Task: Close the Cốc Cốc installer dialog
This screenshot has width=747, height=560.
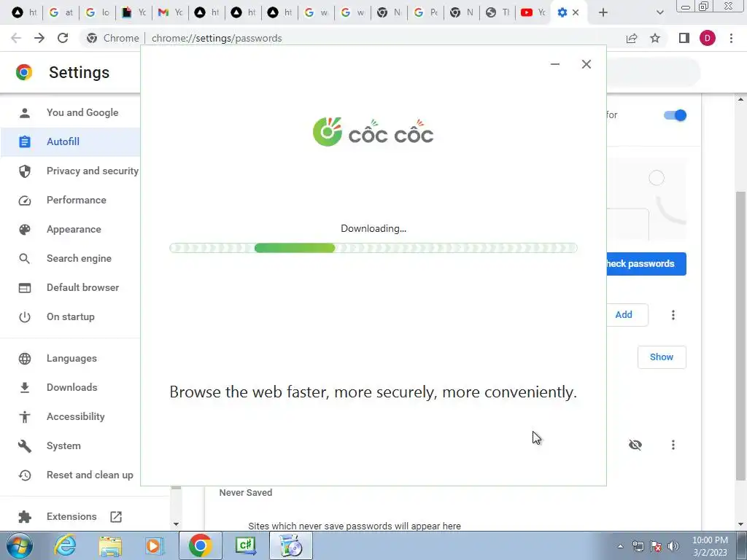Action: pyautogui.click(x=587, y=64)
